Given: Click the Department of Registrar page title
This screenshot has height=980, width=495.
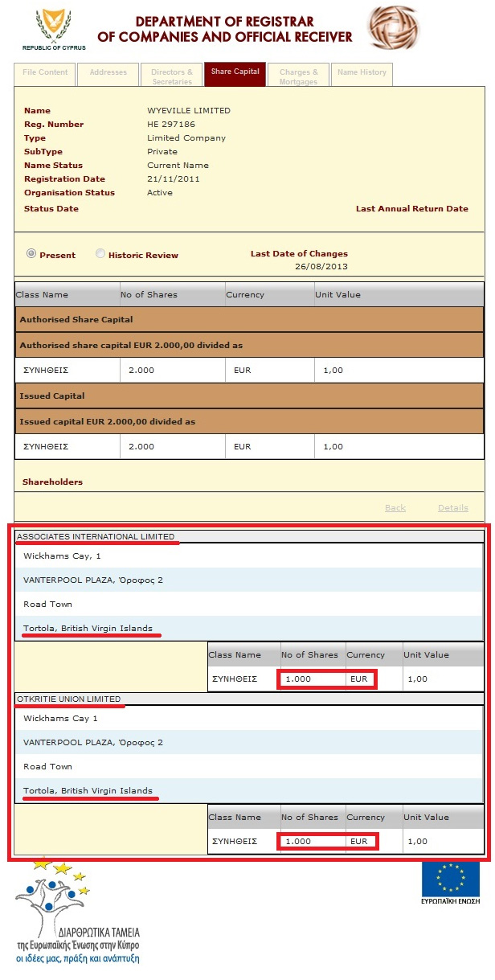Looking at the screenshot, I should pyautogui.click(x=224, y=29).
